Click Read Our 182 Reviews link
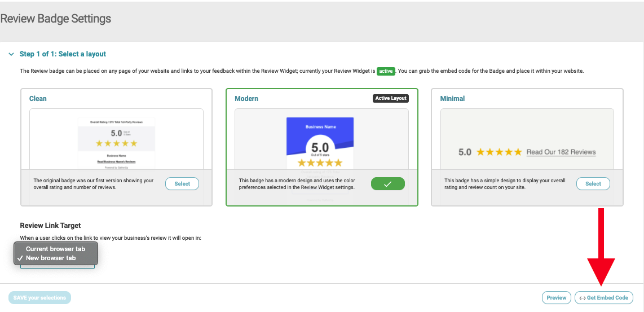The width and height of the screenshot is (644, 312). (561, 152)
